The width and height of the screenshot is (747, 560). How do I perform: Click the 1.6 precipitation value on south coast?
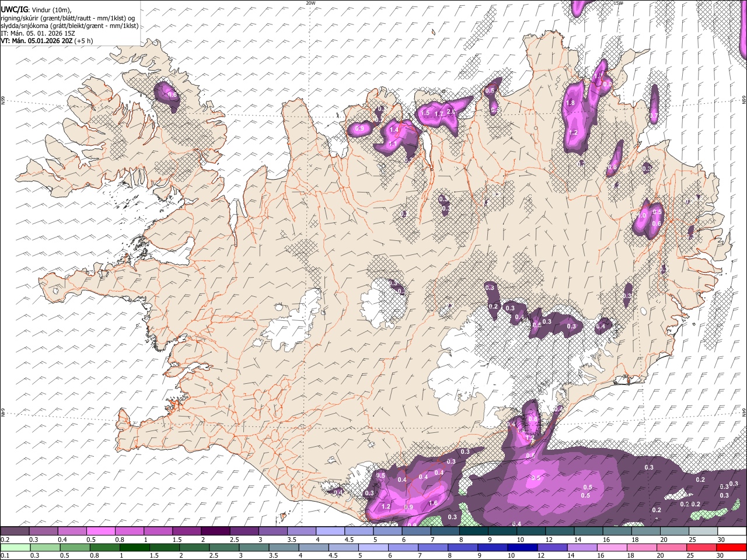[433, 503]
